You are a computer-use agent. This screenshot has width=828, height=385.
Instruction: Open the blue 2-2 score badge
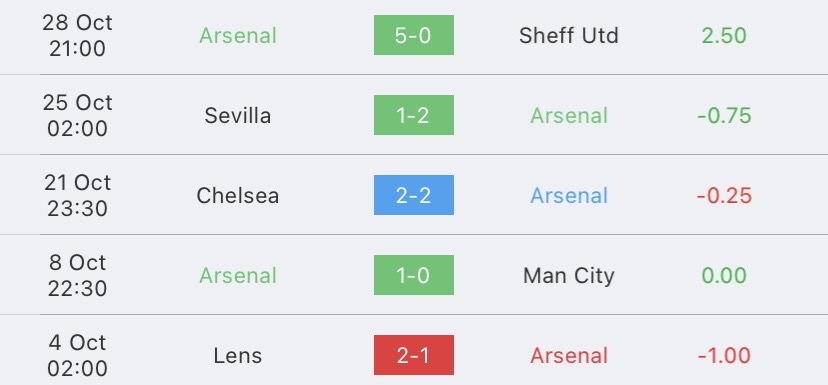click(x=413, y=195)
